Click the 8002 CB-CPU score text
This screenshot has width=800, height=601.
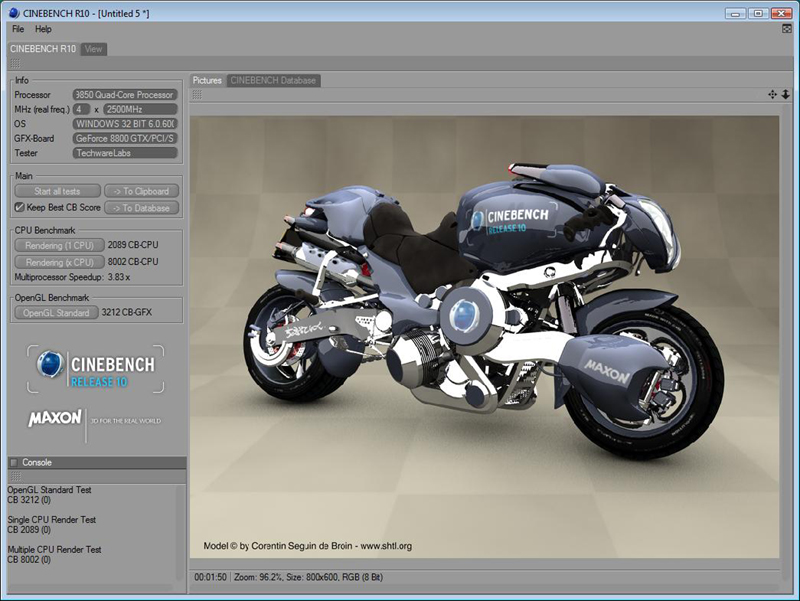(133, 262)
